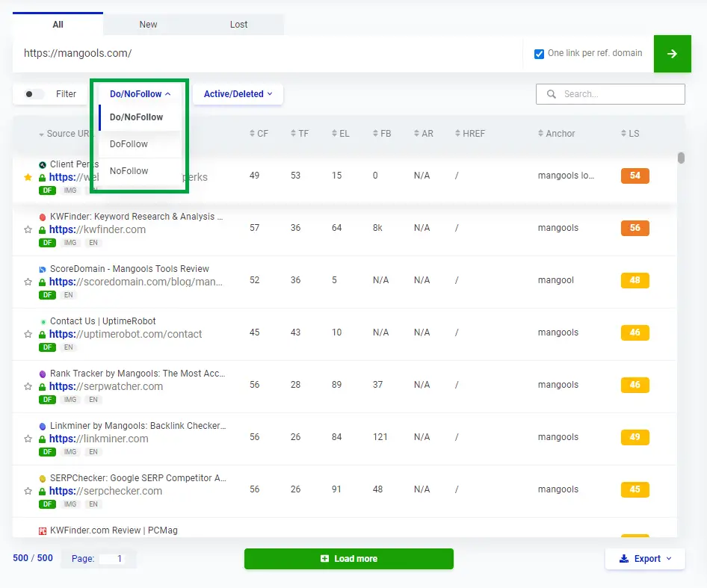Select Do/NoFollow menu option

pos(140,117)
